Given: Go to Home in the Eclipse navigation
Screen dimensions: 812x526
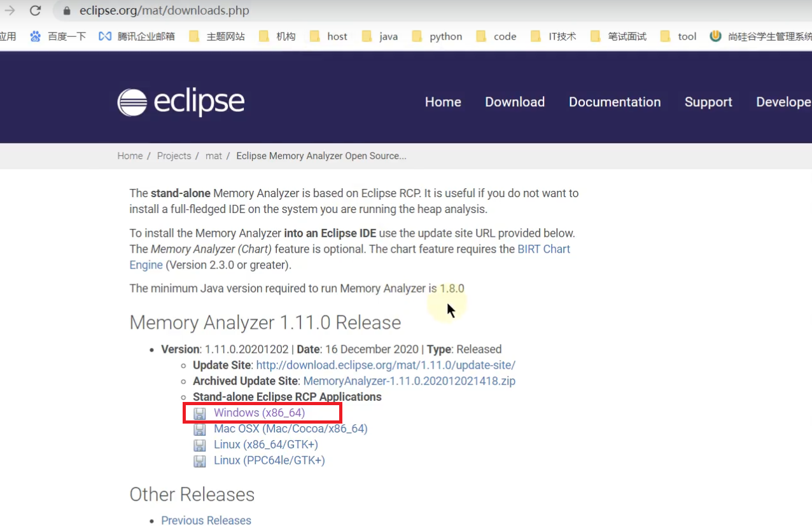Looking at the screenshot, I should tap(443, 102).
